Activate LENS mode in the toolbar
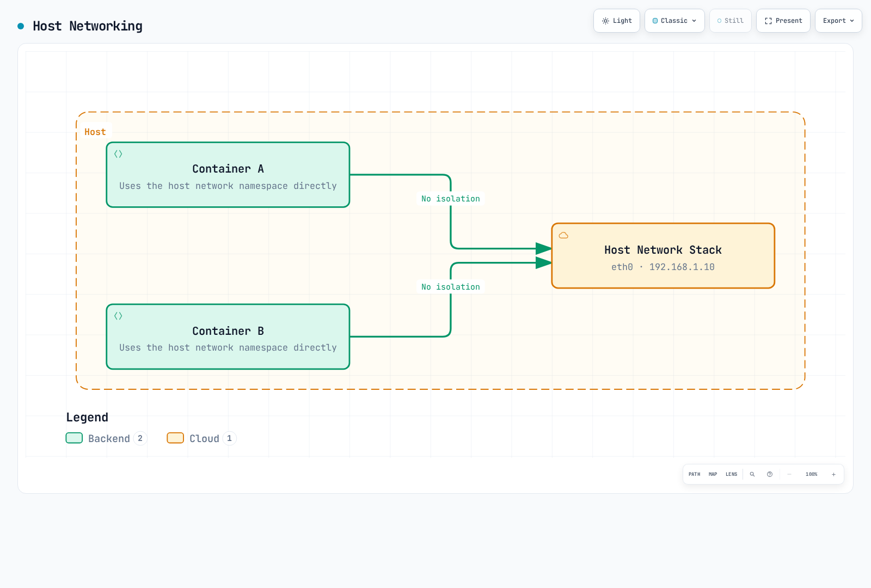The image size is (871, 588). [731, 474]
